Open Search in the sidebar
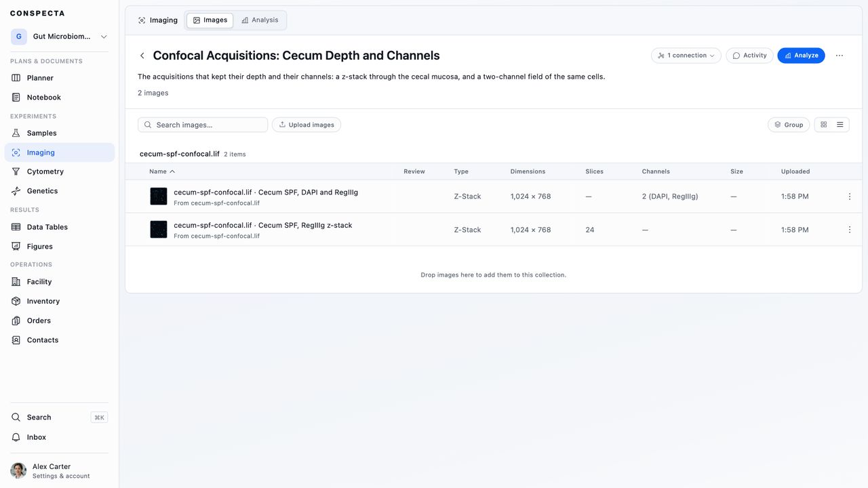Image resolution: width=868 pixels, height=488 pixels. coord(60,418)
